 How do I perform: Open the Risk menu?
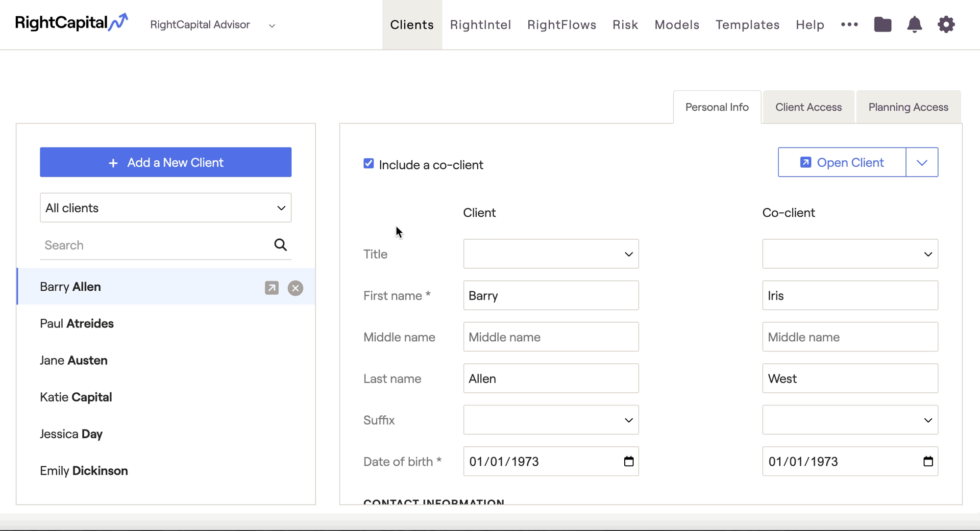click(x=625, y=25)
